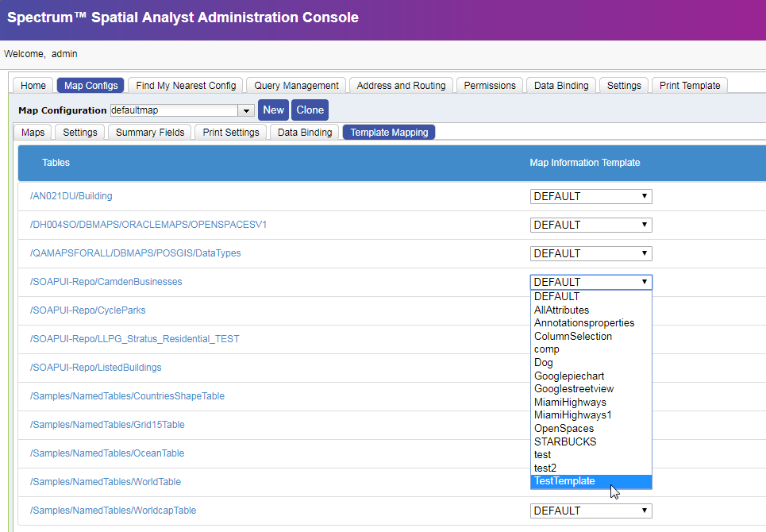Image resolution: width=766 pixels, height=532 pixels.
Task: Choose Googlestreetview in the template list
Action: 573,389
